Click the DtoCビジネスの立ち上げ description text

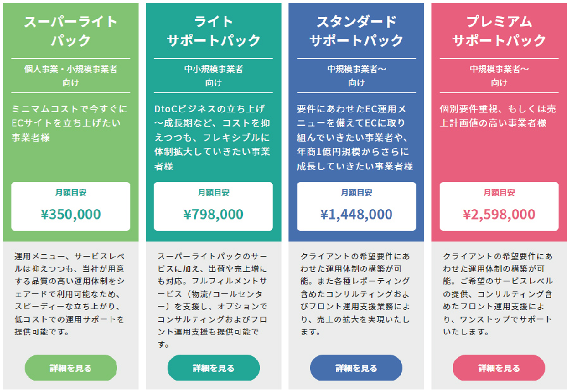pos(213,137)
